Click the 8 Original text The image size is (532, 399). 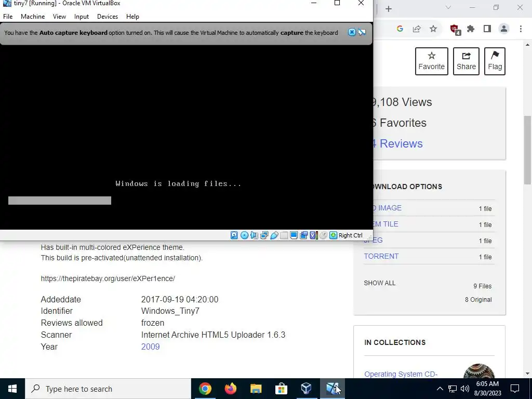pos(478,300)
